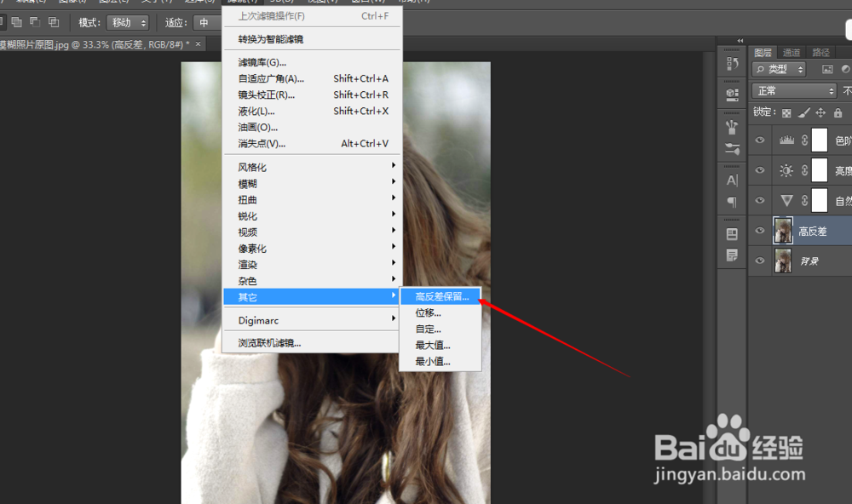Screen dimensions: 852x504
Task: Click 转换为智能滤镜 menu item
Action: pyautogui.click(x=313, y=39)
